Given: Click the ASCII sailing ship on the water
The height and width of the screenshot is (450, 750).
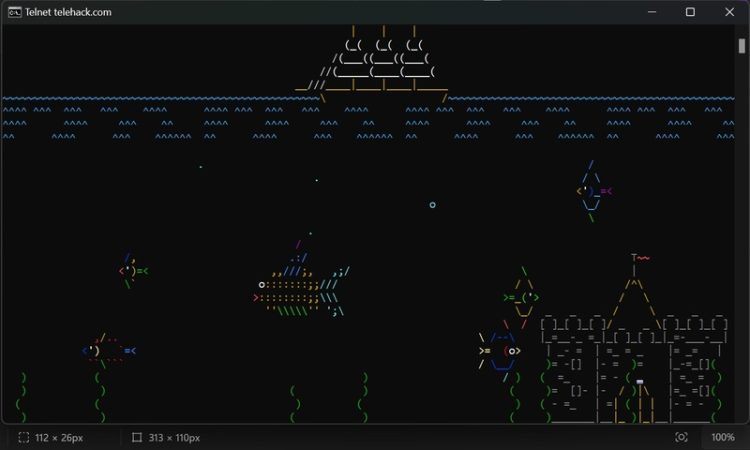Looking at the screenshot, I should [372, 65].
